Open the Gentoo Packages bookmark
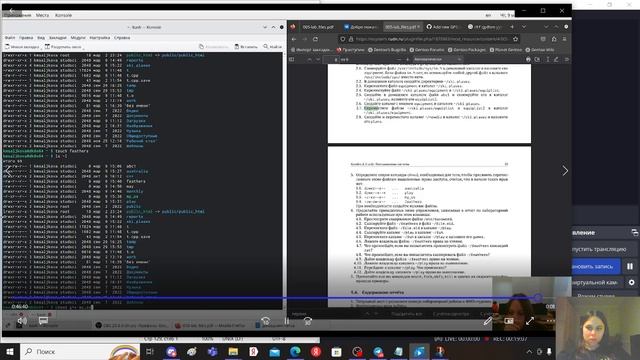The height and width of the screenshot is (360, 640). [467, 50]
